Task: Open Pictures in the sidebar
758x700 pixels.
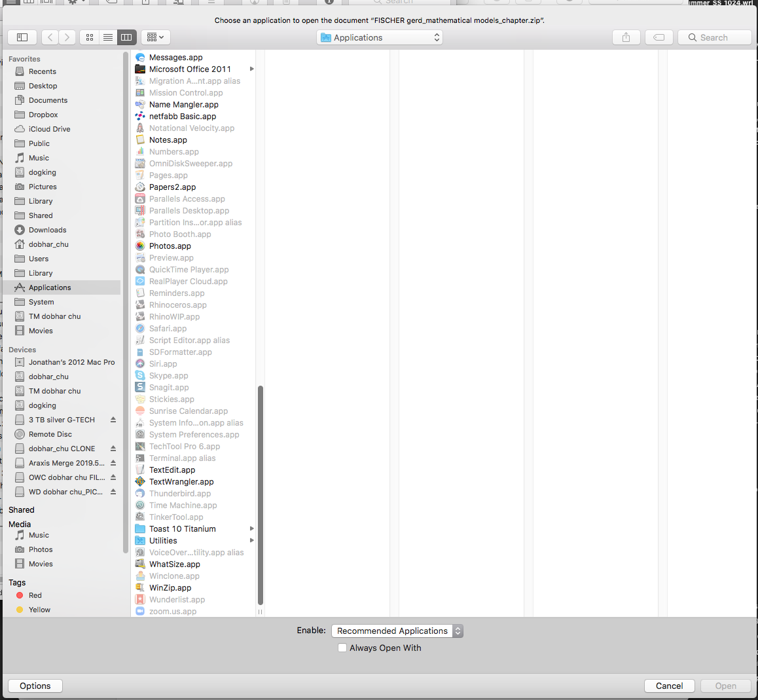Action: click(43, 187)
